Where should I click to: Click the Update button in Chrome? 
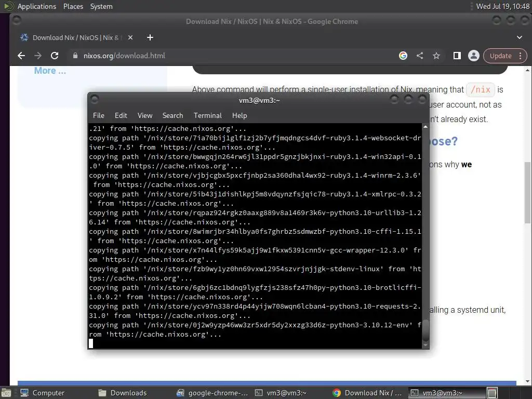pos(500,56)
